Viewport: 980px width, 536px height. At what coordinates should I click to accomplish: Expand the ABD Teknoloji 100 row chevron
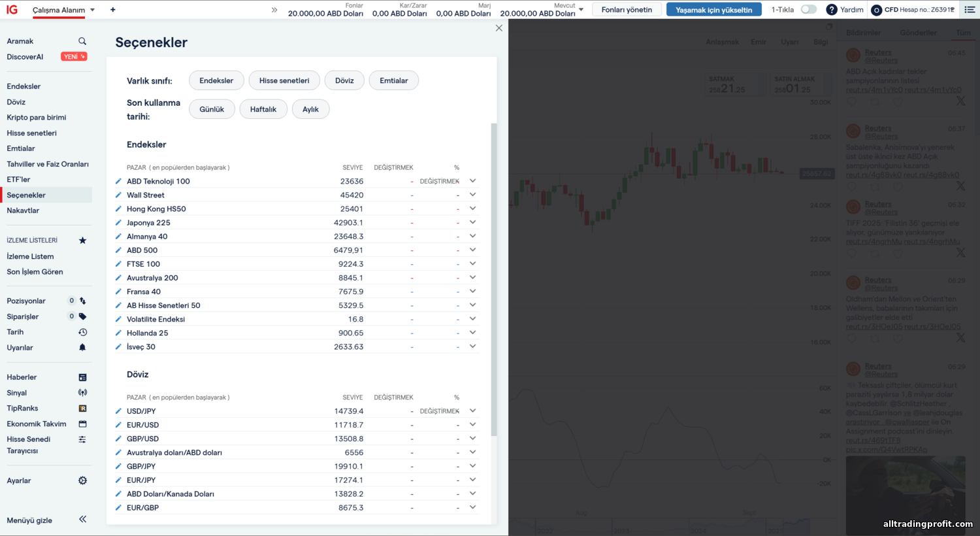coord(472,181)
